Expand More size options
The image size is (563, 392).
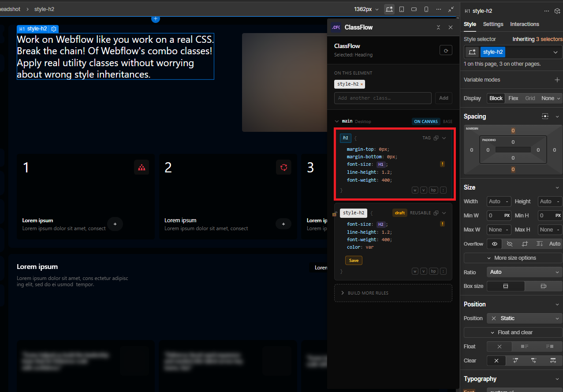pos(513,258)
